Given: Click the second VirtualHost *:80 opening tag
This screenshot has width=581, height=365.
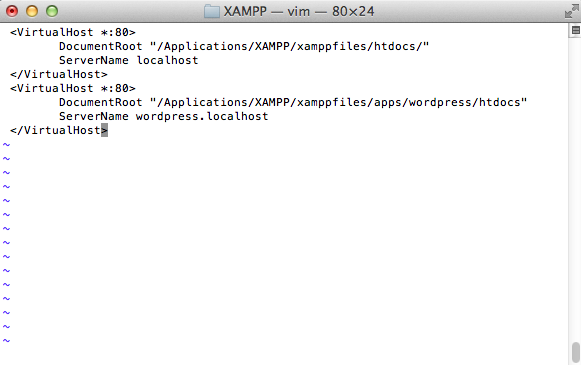Looking at the screenshot, I should point(73,88).
